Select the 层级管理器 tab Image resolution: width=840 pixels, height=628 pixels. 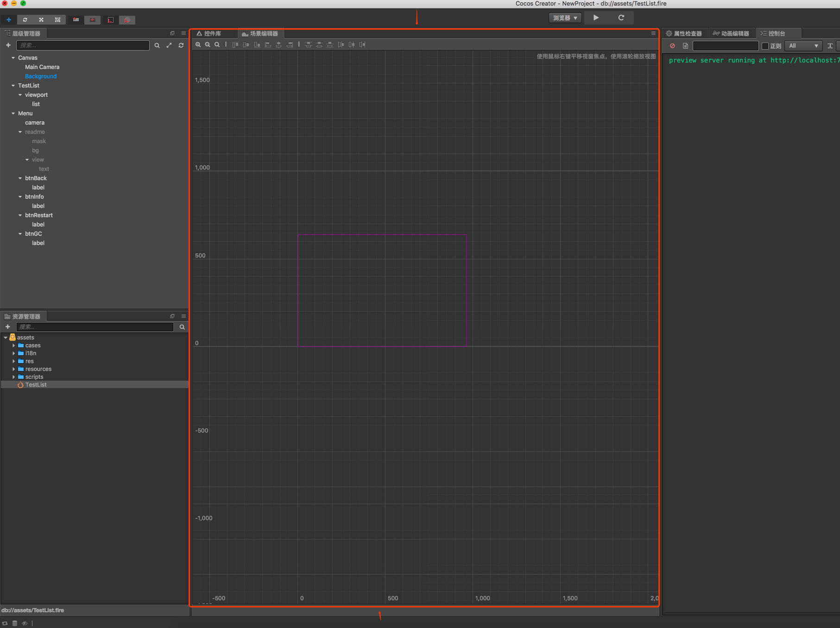(x=23, y=33)
